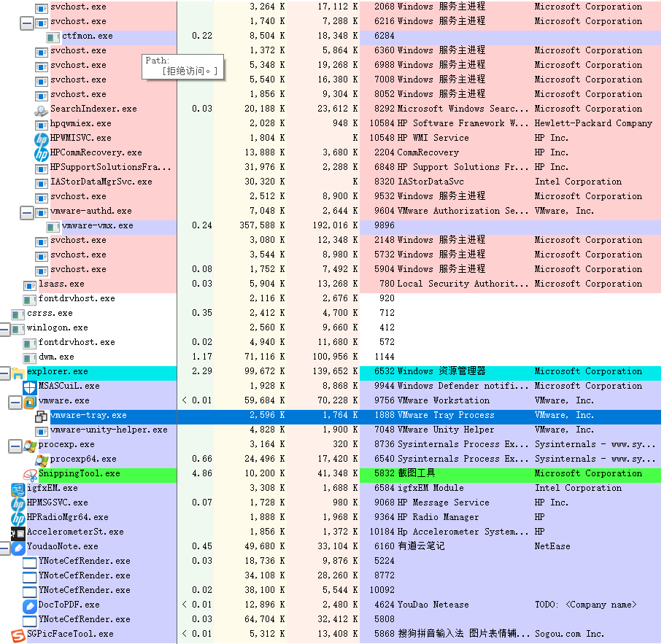Click the procexp64.exe icon

41,460
